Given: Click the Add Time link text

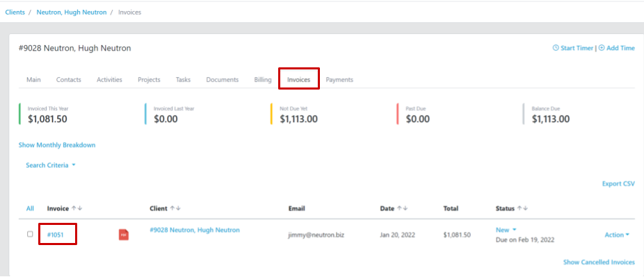Looking at the screenshot, I should click(x=620, y=48).
